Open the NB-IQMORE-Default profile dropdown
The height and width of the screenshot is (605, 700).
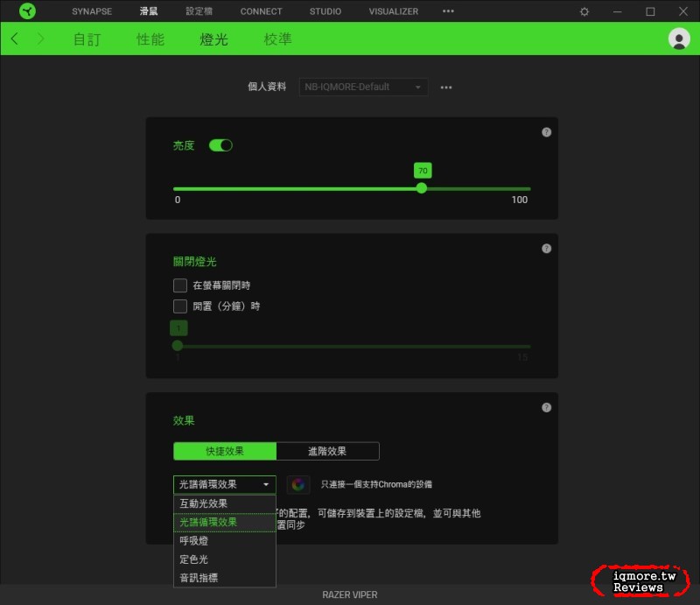click(362, 87)
